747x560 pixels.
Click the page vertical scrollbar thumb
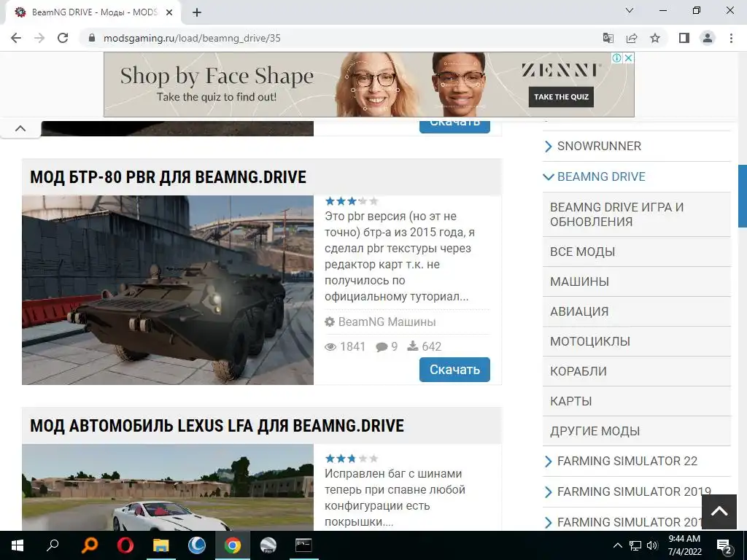[x=742, y=197]
